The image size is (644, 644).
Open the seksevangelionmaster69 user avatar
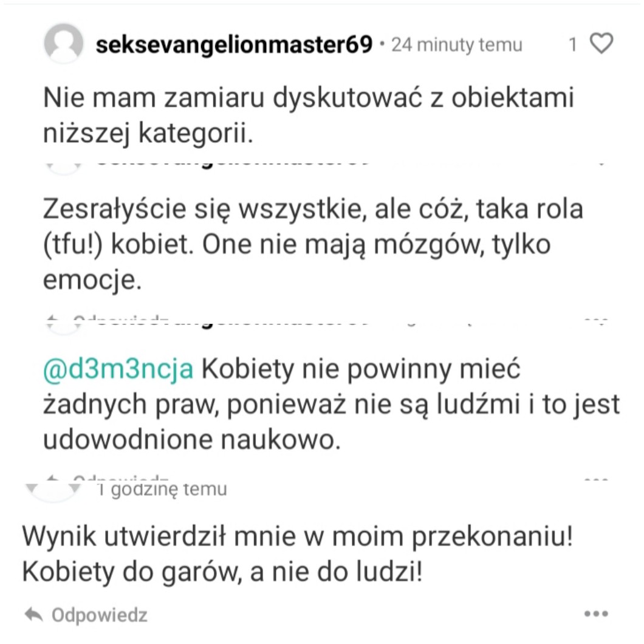pos(63,44)
